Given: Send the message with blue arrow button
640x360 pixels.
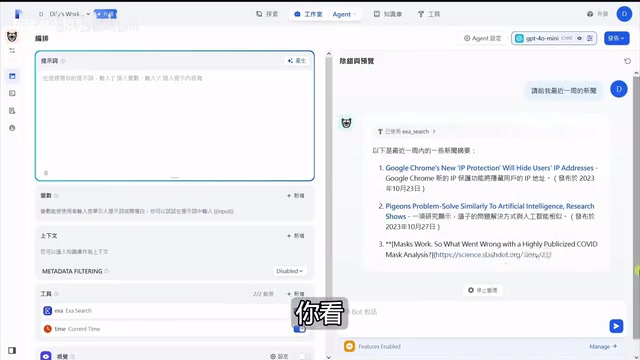Looking at the screenshot, I should tap(616, 326).
